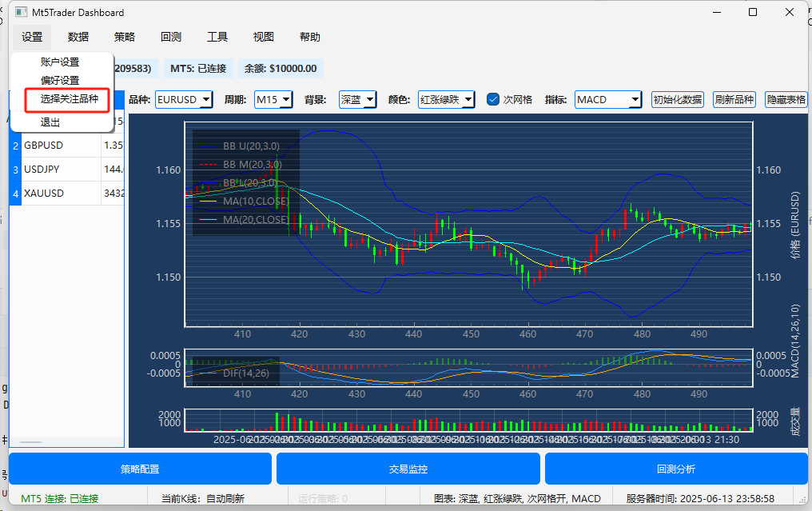
Task: Click the MACD(14,26,10) axis label
Action: pos(795,341)
